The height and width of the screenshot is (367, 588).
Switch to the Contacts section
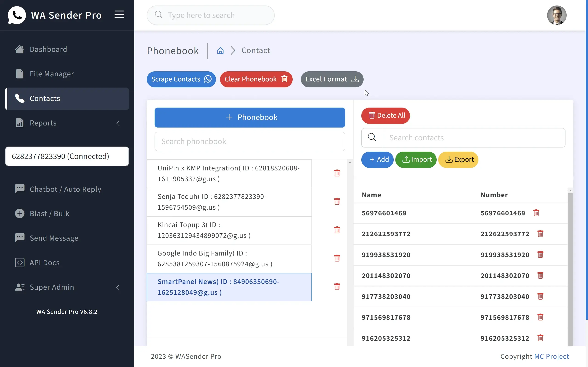click(x=45, y=99)
